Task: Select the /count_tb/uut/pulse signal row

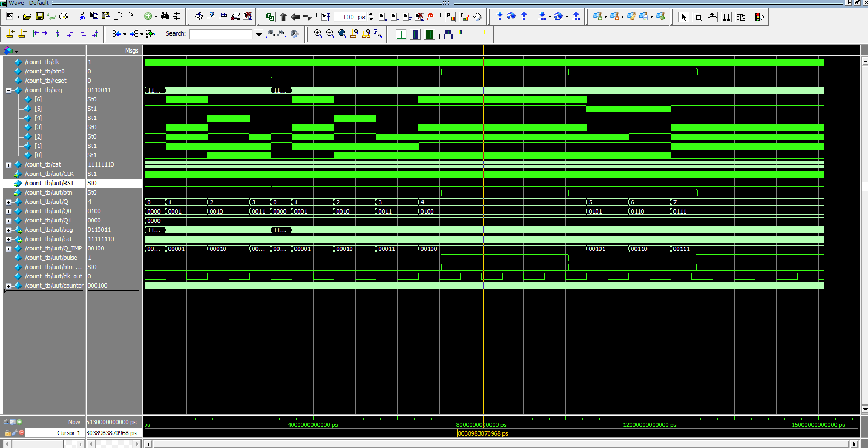Action: click(x=51, y=258)
